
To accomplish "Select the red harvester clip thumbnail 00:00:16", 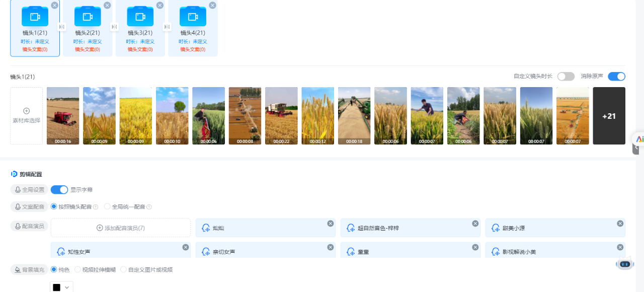I will [x=63, y=116].
